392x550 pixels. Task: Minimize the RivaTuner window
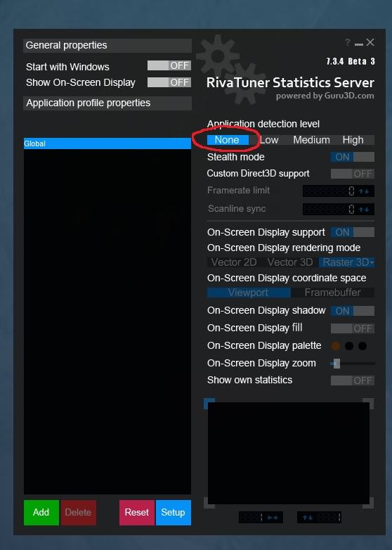point(359,44)
